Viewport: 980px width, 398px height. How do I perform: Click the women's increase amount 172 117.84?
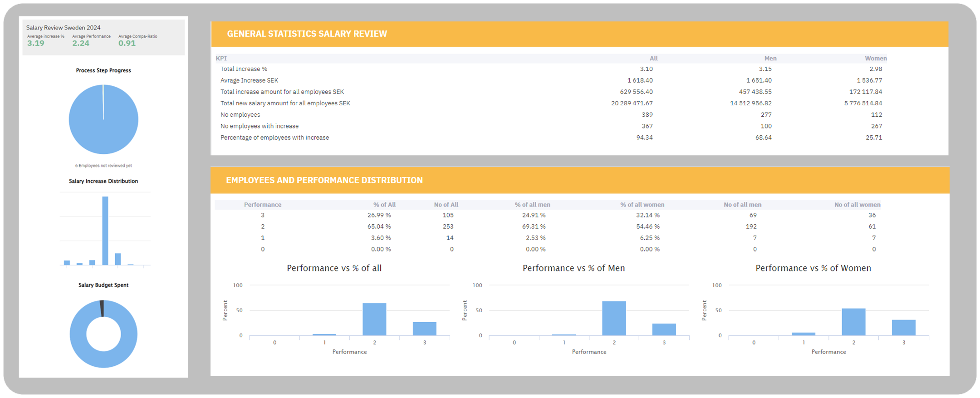866,92
